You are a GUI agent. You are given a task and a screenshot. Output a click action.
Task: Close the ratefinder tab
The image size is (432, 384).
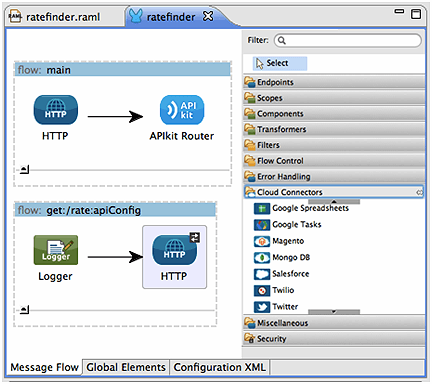pyautogui.click(x=208, y=16)
